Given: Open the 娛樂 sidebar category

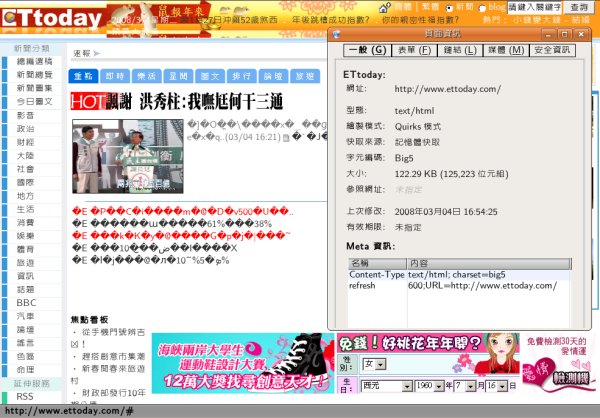Looking at the screenshot, I should pos(25,236).
